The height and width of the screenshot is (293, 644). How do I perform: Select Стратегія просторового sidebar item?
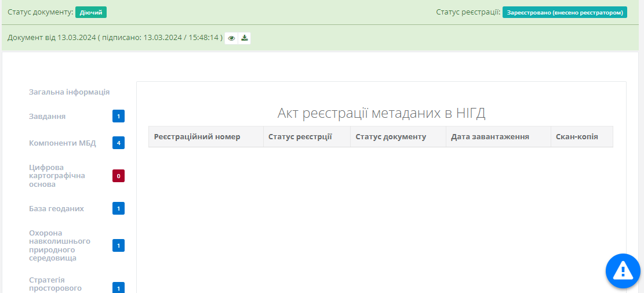click(x=55, y=284)
